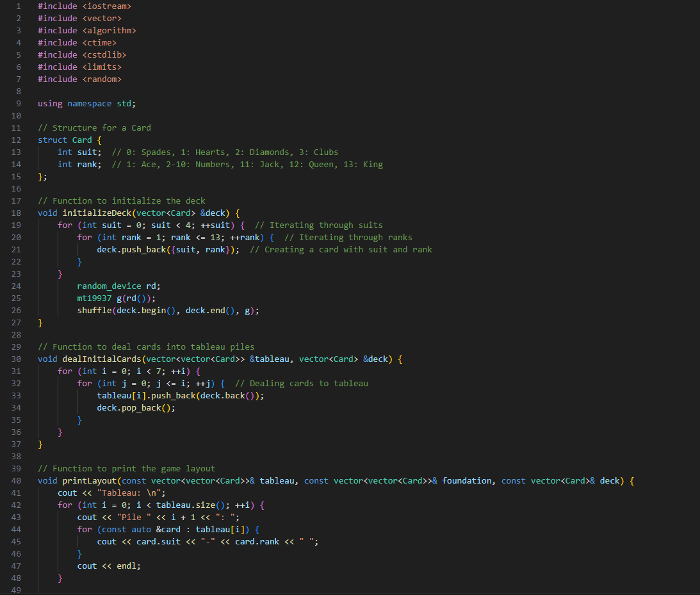
Task: Click the initializeDeck function name
Action: [x=97, y=213]
